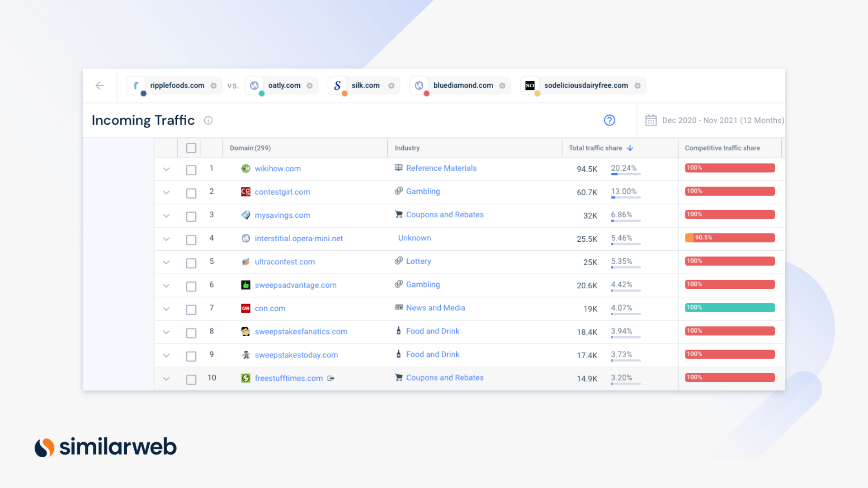Click the silk.com S logo icon

[337, 85]
